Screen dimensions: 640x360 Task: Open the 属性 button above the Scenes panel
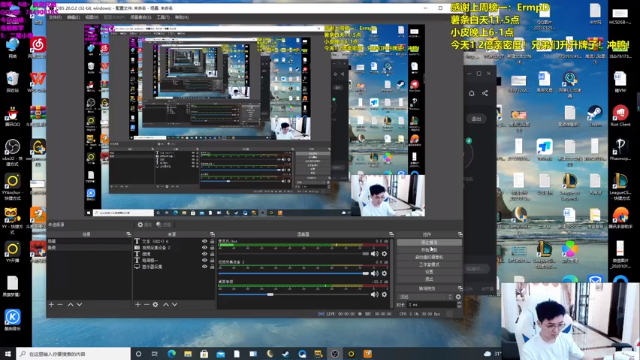tap(144, 224)
